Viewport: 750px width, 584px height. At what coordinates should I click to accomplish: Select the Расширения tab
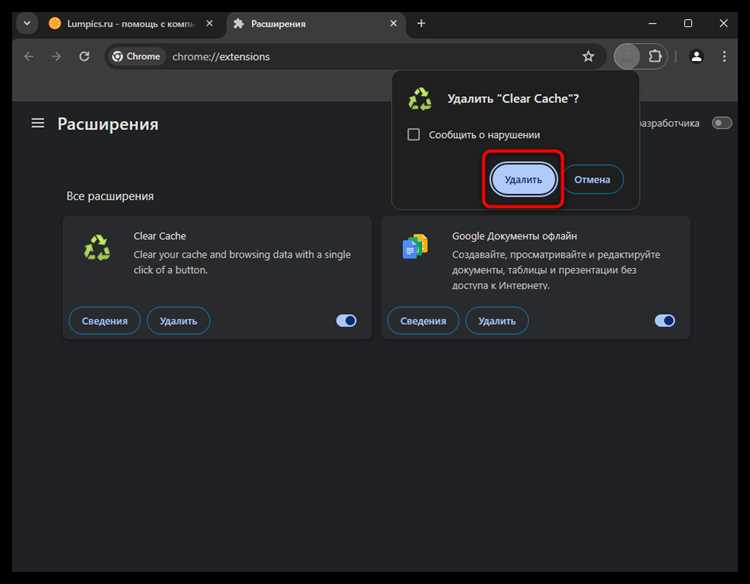pyautogui.click(x=316, y=23)
